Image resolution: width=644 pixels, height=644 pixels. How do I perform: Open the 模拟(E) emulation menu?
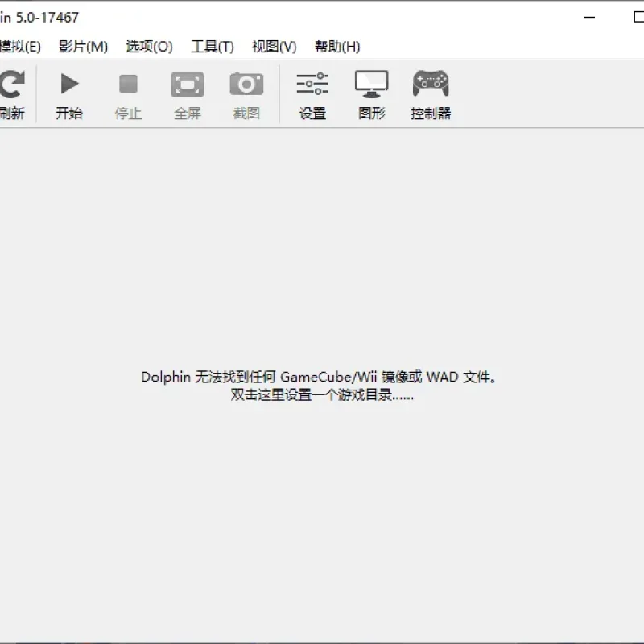pos(21,47)
